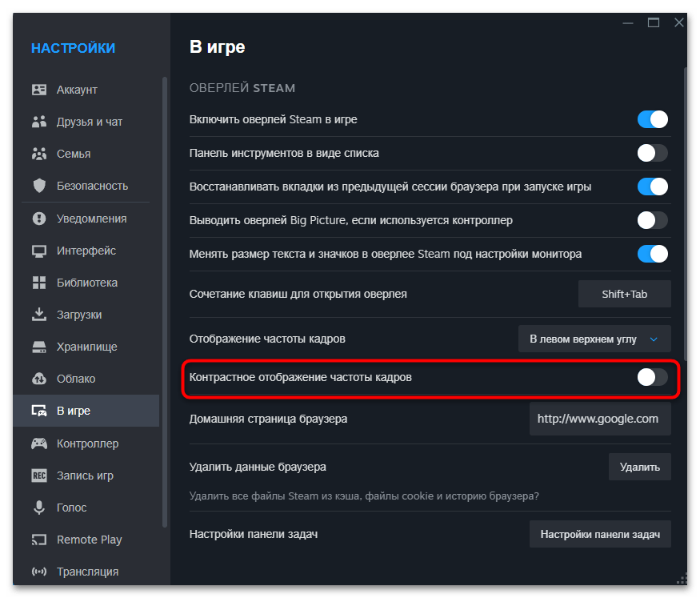Click the 'Настройки панели задач' button
The image size is (700, 598).
point(600,534)
